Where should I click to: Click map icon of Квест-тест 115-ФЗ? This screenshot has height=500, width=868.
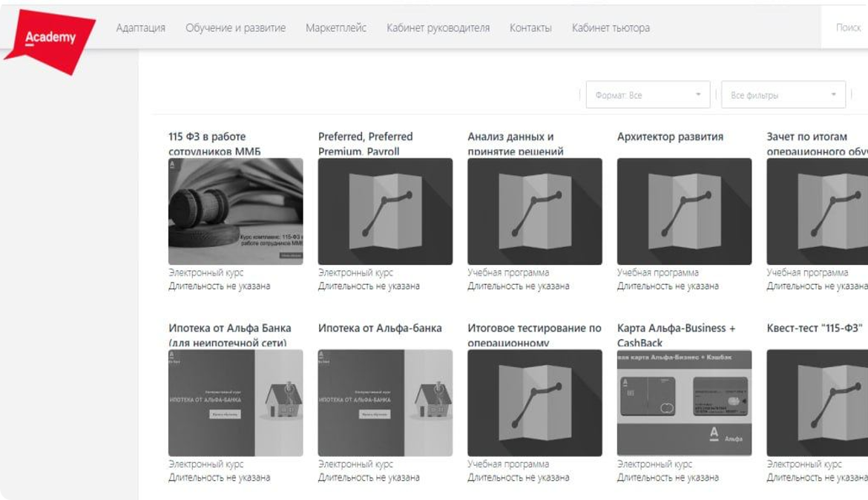click(x=817, y=403)
